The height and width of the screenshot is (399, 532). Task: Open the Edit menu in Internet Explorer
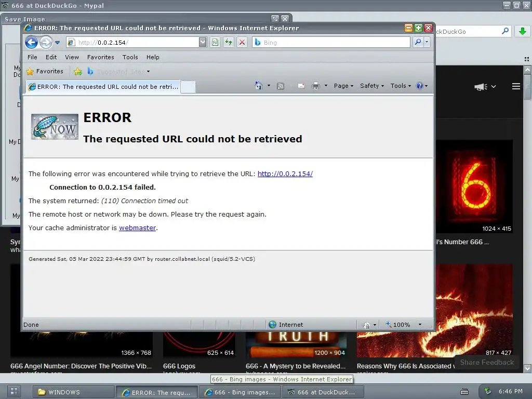51,57
